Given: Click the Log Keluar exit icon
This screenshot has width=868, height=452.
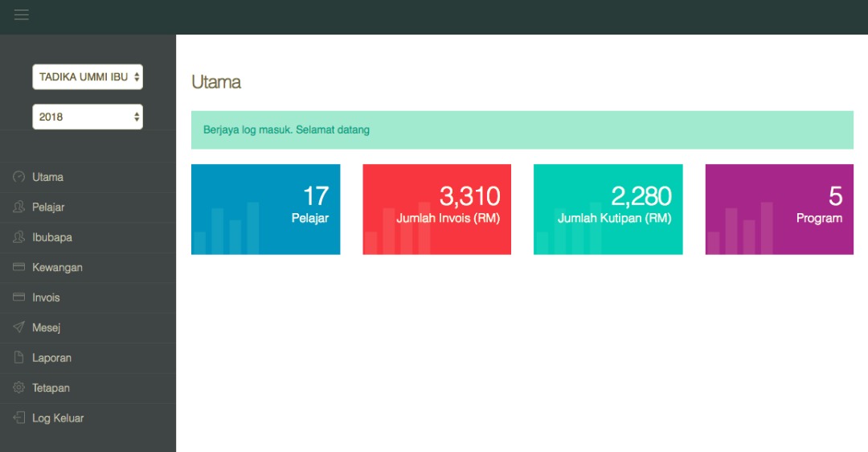Looking at the screenshot, I should click(19, 418).
